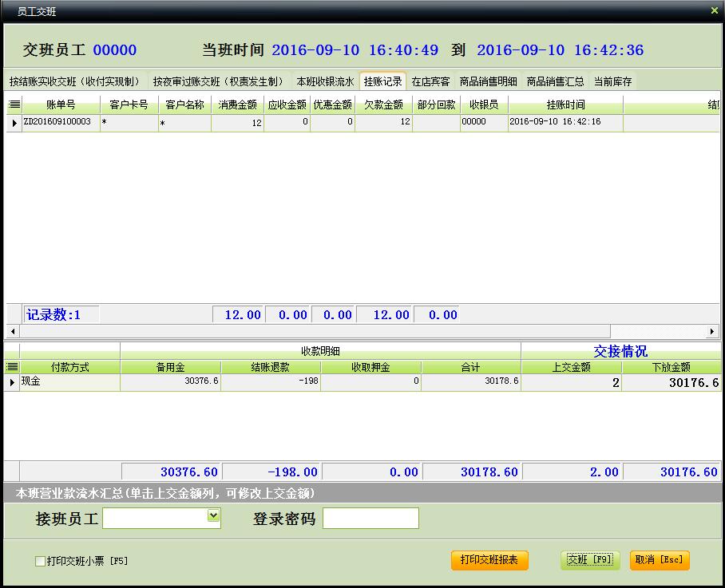Open the 商品销售汇总 tab

(555, 81)
